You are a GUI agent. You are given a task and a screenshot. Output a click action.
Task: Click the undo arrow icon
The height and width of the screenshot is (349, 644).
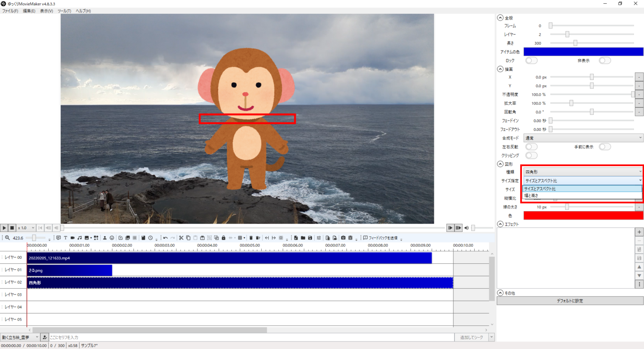(x=165, y=238)
